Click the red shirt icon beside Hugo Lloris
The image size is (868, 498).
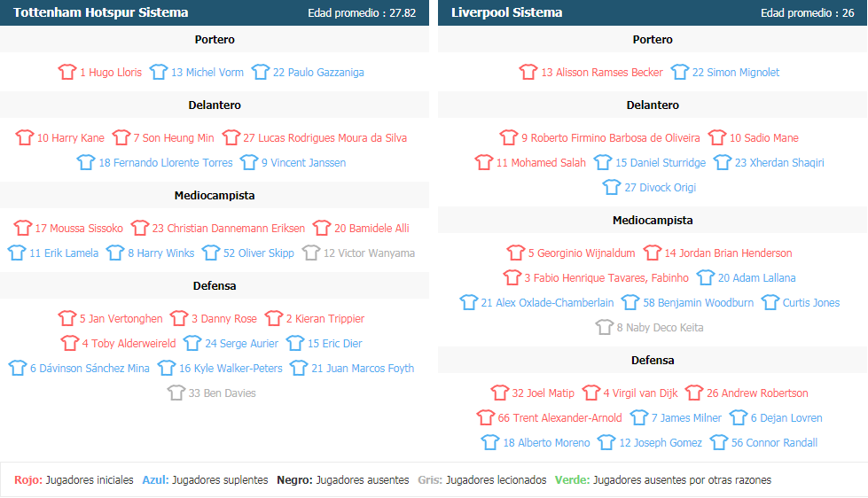(x=67, y=72)
